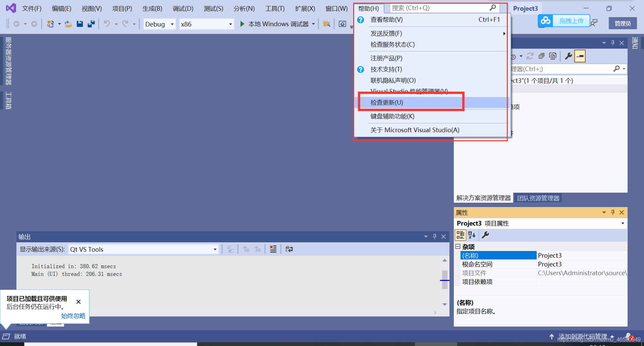Click the cloud upload 拖拽上传 button
This screenshot has width=644, height=346.
pyautogui.click(x=563, y=21)
